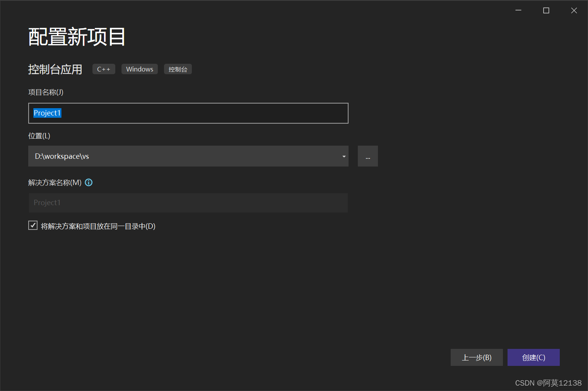This screenshot has width=588, height=391.
Task: Click the dropdown arrow on the location field
Action: coord(343,156)
